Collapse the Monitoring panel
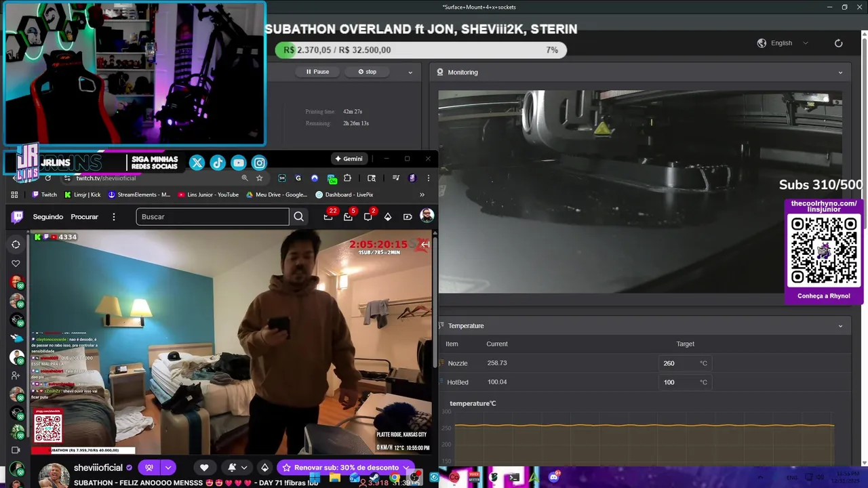868x488 pixels. pos(840,73)
